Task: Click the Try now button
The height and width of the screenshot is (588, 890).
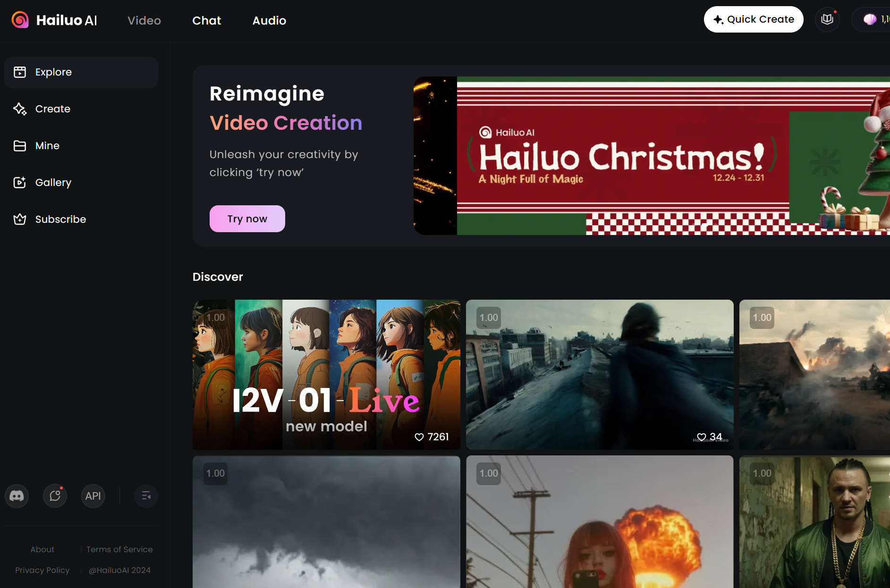Action: point(247,218)
